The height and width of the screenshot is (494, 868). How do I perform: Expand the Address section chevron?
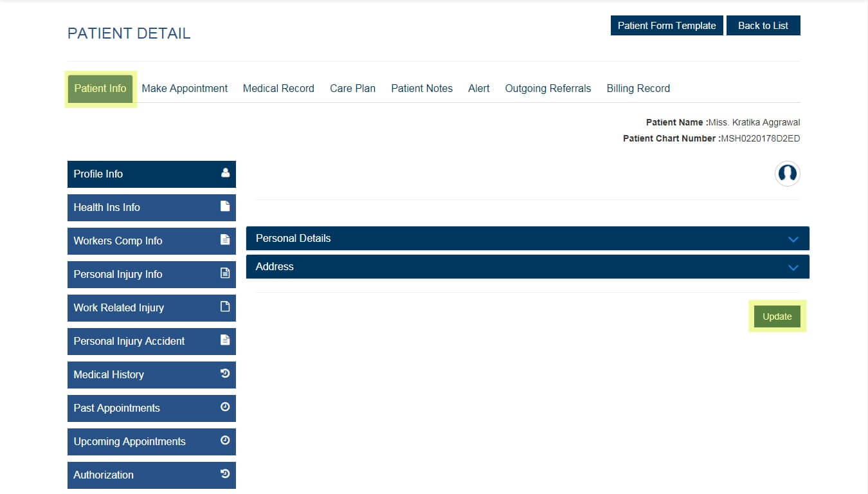[793, 268]
